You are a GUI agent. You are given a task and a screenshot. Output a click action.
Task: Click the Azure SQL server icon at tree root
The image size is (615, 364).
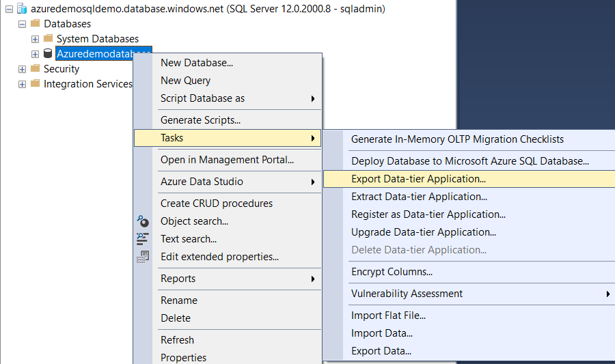[22, 9]
